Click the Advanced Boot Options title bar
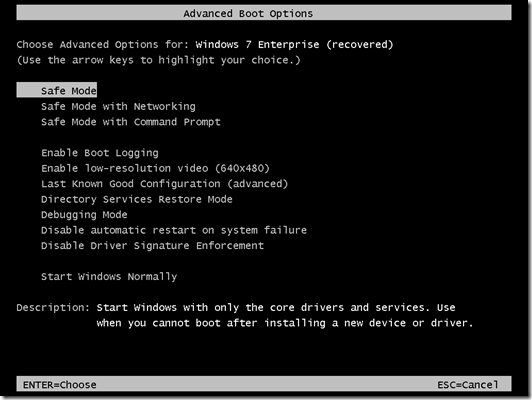This screenshot has height=400, width=532. pyautogui.click(x=264, y=13)
